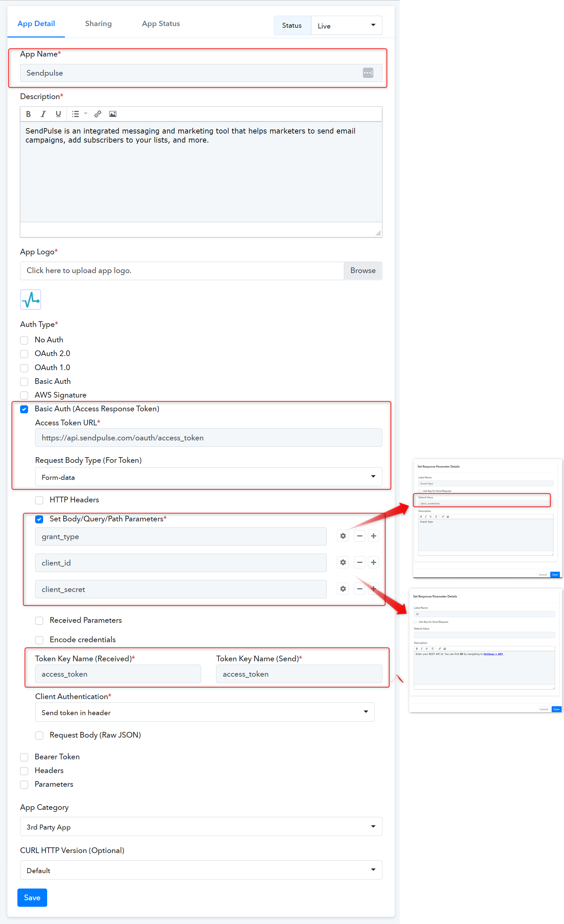The image size is (564, 924).
Task: Expand the Client Authentication dropdown
Action: (205, 712)
